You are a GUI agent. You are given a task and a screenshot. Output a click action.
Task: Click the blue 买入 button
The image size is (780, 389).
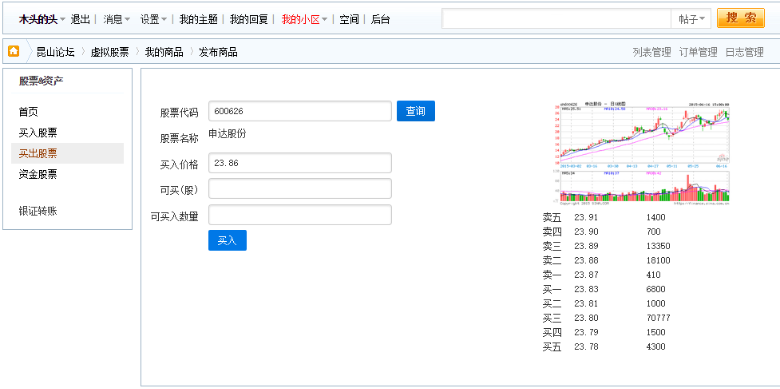227,240
